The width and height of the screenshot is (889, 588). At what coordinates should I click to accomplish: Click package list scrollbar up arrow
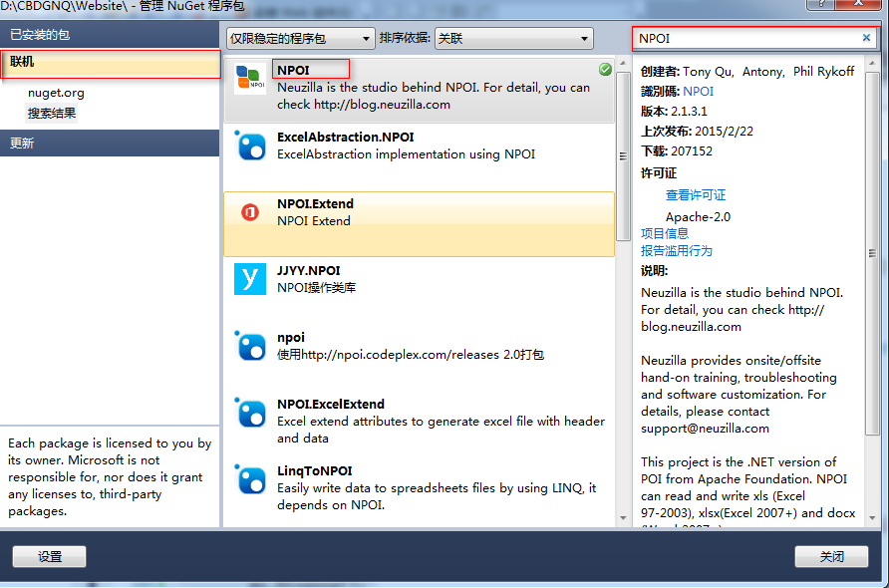tap(623, 63)
